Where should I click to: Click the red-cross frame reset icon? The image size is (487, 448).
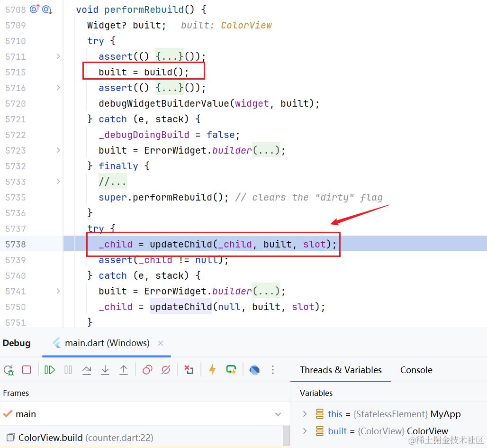[189, 370]
